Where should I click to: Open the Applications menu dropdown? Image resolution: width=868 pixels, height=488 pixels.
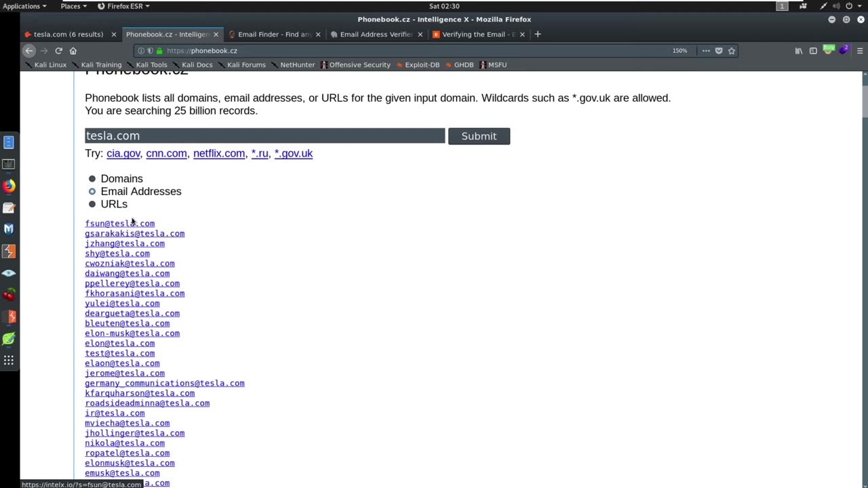(24, 6)
